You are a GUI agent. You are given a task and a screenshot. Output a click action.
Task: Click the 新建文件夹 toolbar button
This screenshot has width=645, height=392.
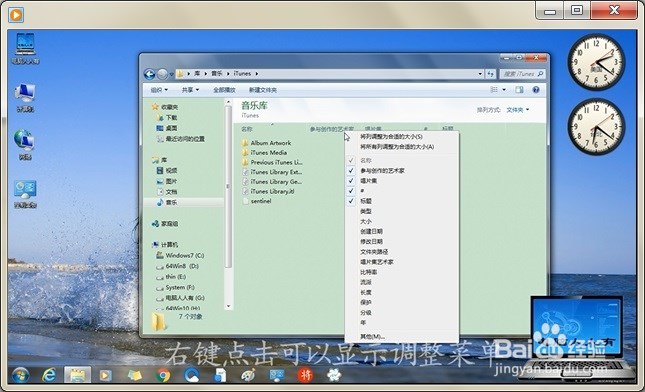(x=263, y=90)
